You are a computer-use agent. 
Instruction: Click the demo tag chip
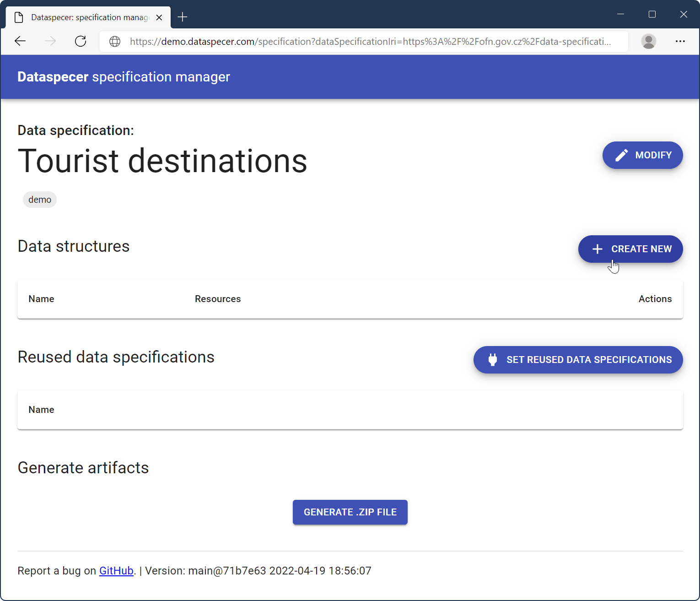[x=40, y=200]
